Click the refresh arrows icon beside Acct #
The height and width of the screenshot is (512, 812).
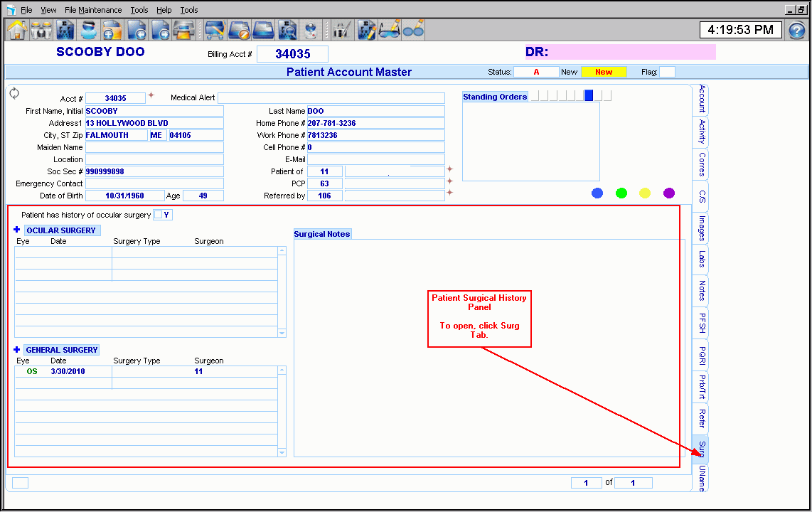14,94
